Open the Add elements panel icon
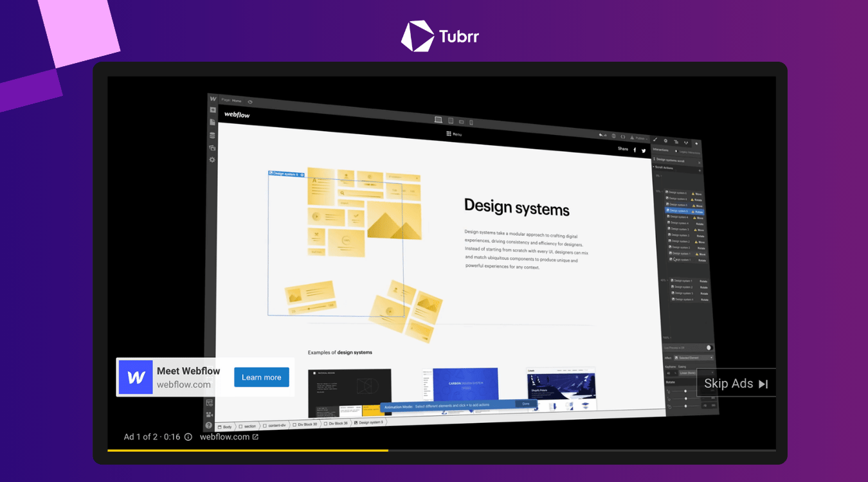 [x=213, y=110]
